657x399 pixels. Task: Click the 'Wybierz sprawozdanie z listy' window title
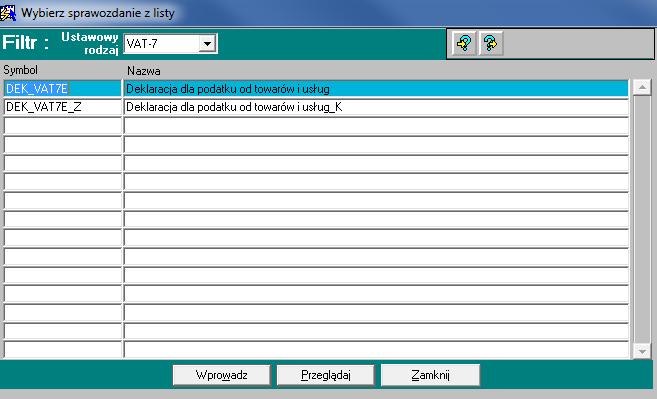[x=98, y=13]
